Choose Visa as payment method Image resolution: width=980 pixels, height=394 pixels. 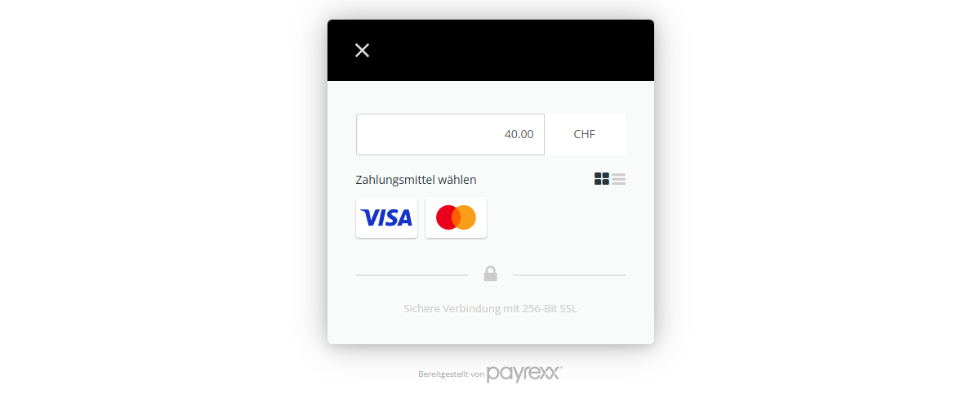(386, 217)
